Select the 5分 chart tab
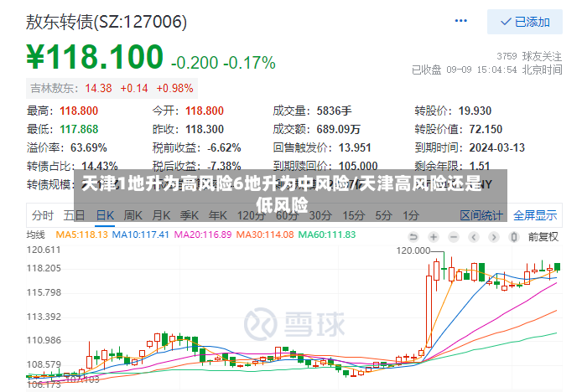Viewport: 582px width, 392px height. (x=383, y=215)
